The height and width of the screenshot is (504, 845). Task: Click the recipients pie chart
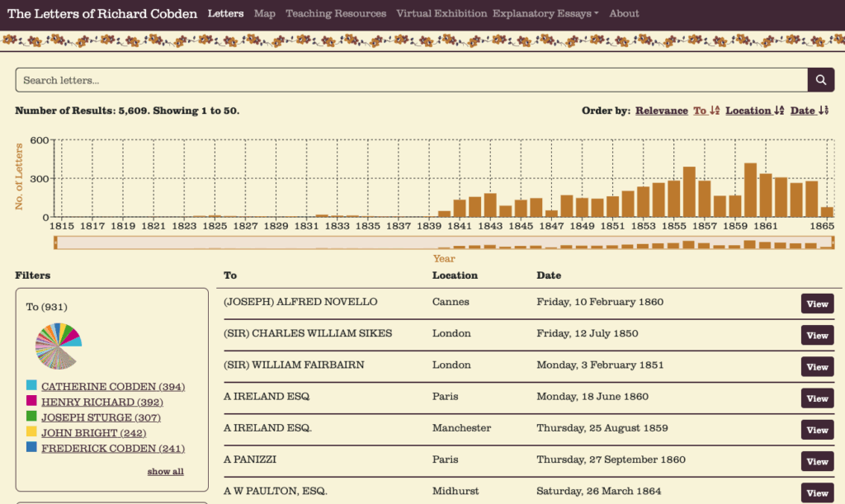(58, 346)
